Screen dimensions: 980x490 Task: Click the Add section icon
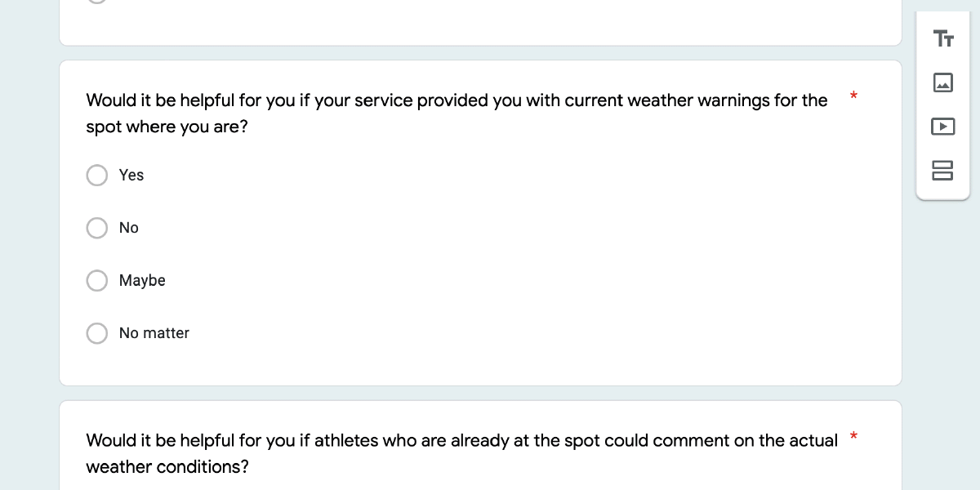click(x=943, y=170)
